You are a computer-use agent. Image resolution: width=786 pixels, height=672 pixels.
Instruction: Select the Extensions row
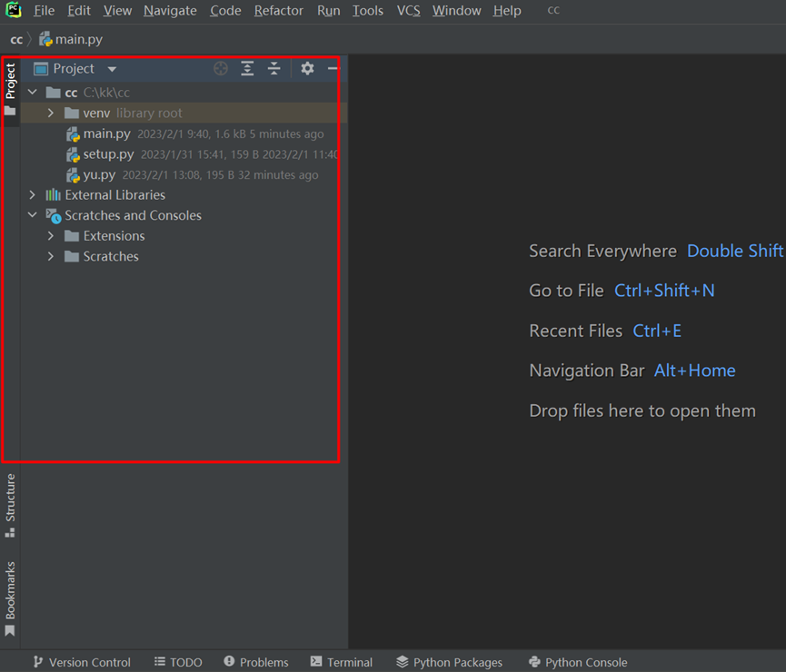184,236
